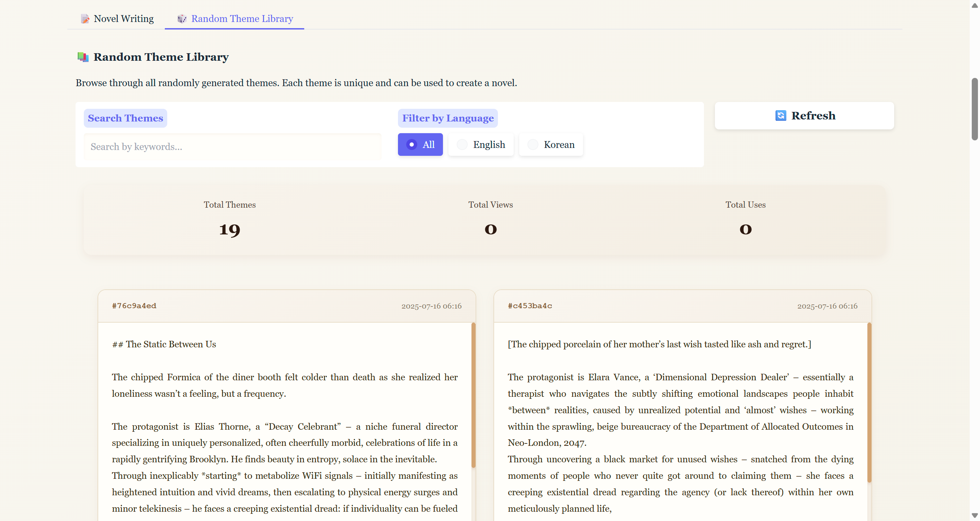Click the Search Themes label
Screen dimensions: 980x521
pos(125,118)
